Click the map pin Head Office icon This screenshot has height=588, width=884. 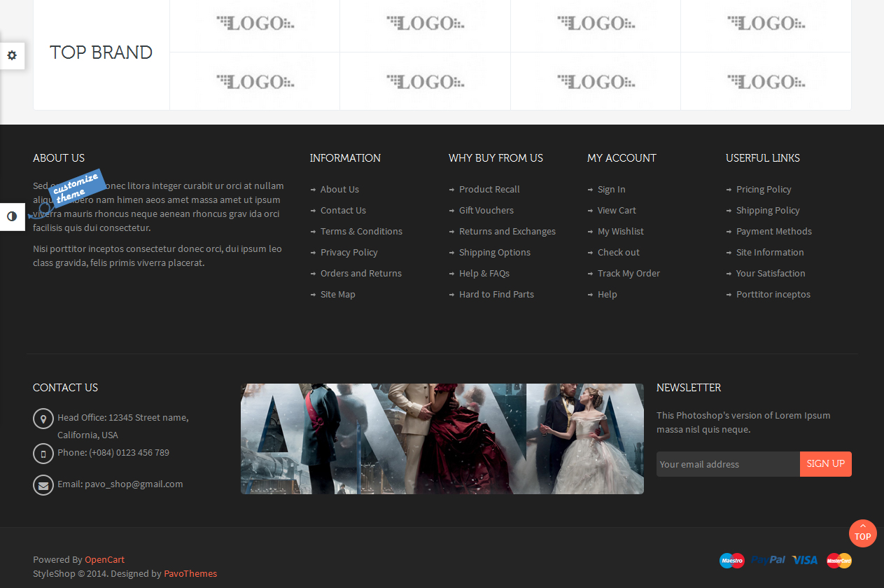point(43,419)
